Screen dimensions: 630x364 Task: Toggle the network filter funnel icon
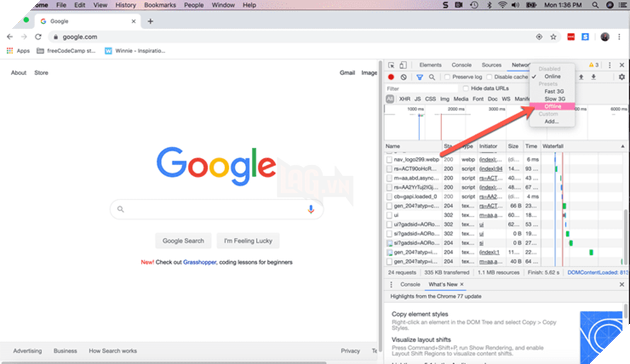(419, 77)
